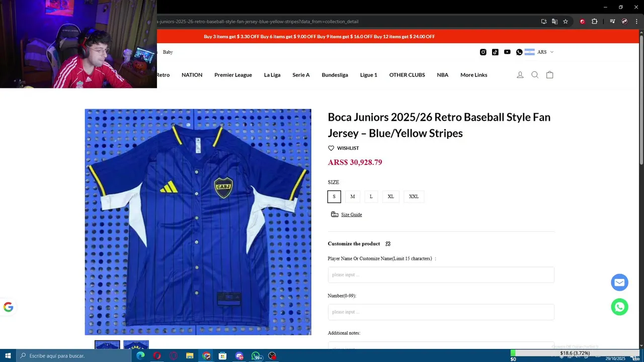The image size is (644, 362).
Task: Open WhatsApp from header social icons
Action: click(519, 52)
